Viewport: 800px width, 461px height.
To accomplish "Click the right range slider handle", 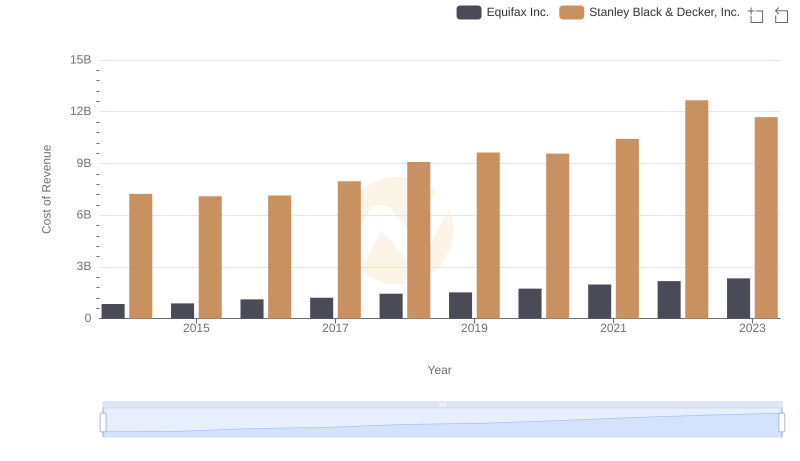I will pos(782,422).
